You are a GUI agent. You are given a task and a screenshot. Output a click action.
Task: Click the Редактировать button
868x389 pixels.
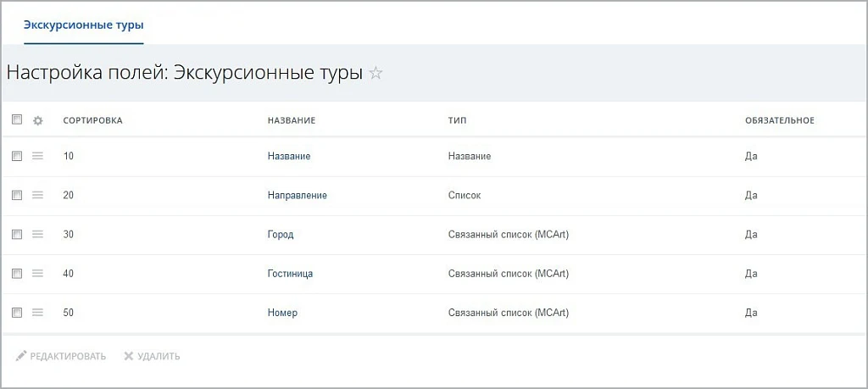pos(61,356)
